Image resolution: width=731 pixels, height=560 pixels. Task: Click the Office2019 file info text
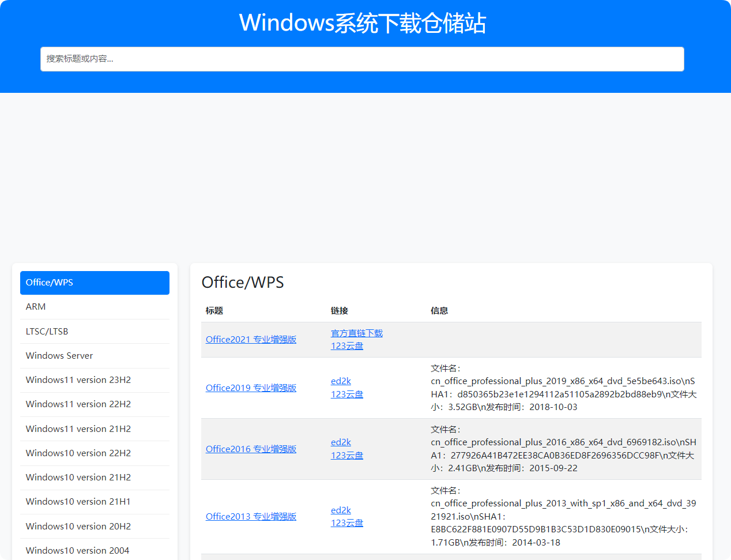click(564, 388)
